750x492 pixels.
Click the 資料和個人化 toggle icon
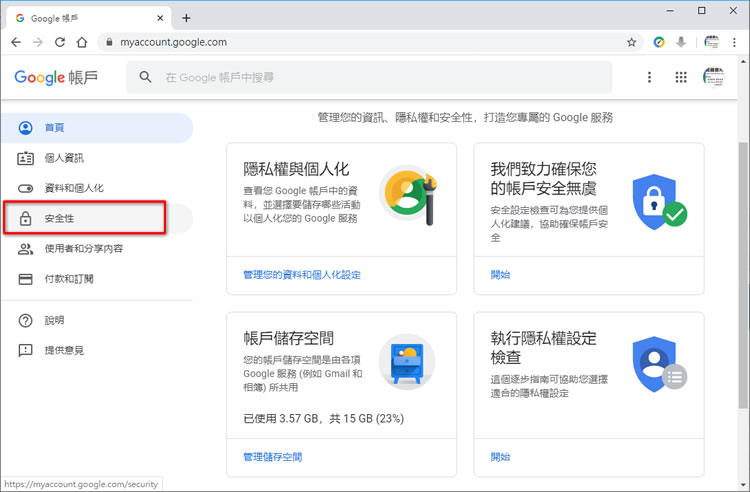(25, 188)
